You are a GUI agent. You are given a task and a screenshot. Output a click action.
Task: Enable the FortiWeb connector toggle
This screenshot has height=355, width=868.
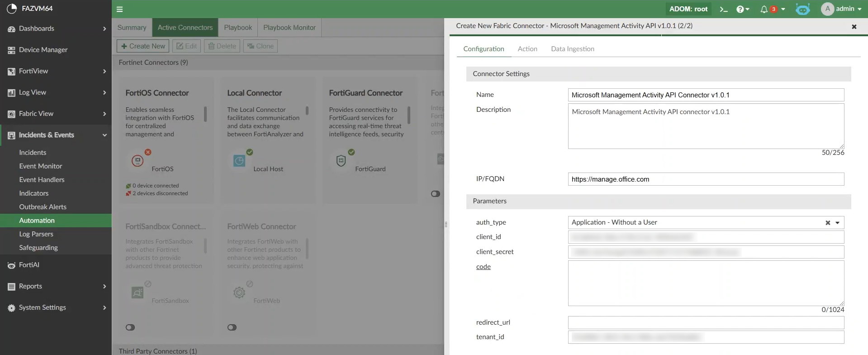coord(232,327)
